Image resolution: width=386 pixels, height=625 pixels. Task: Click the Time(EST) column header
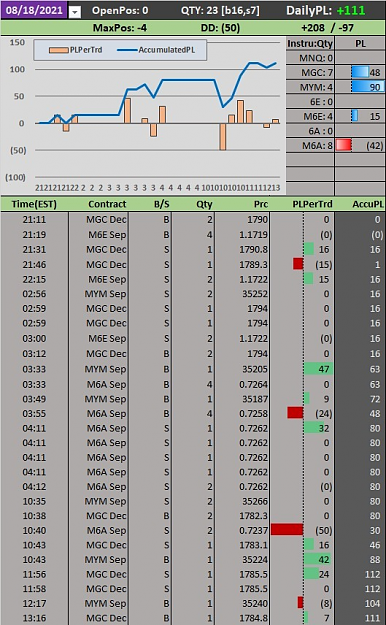[34, 204]
